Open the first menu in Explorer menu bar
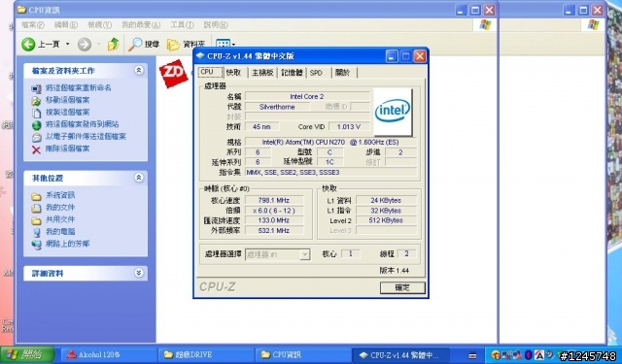The image size is (622, 364). pos(32,25)
